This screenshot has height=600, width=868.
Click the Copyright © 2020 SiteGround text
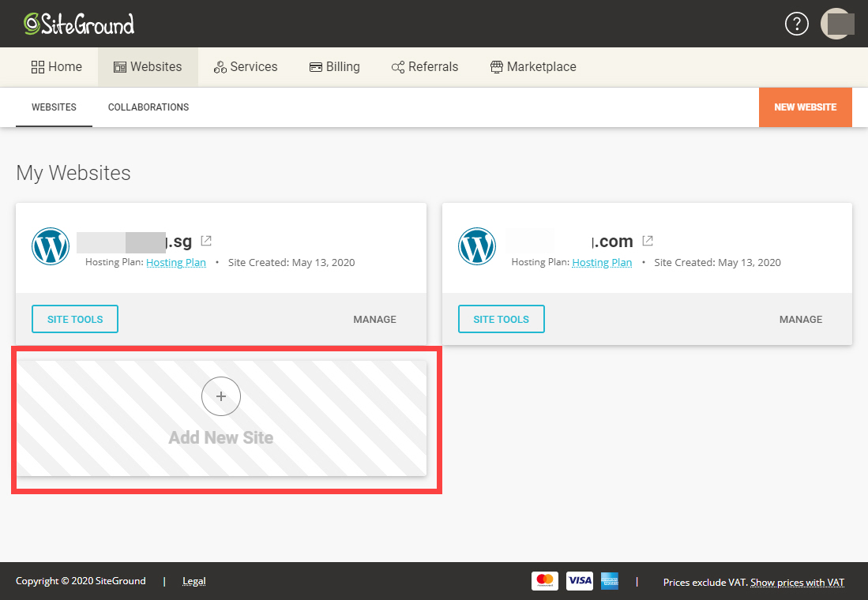(x=81, y=581)
